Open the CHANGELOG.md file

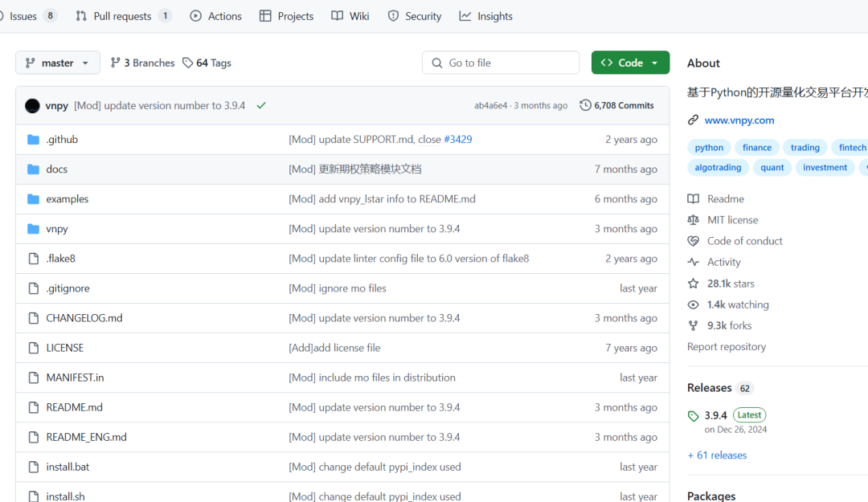pyautogui.click(x=84, y=318)
